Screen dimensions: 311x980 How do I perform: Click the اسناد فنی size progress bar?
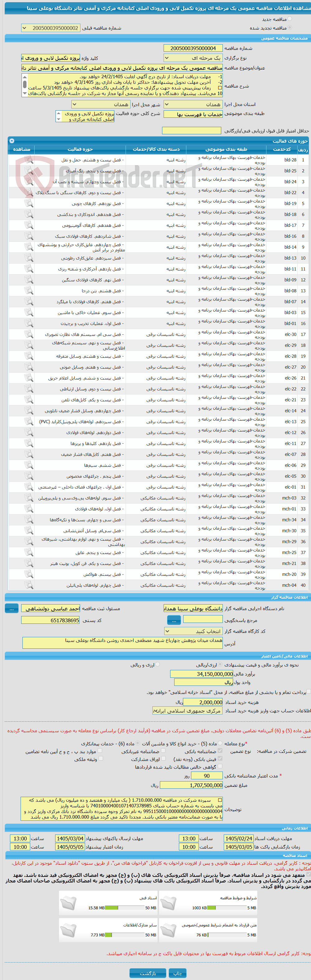coord(125,908)
